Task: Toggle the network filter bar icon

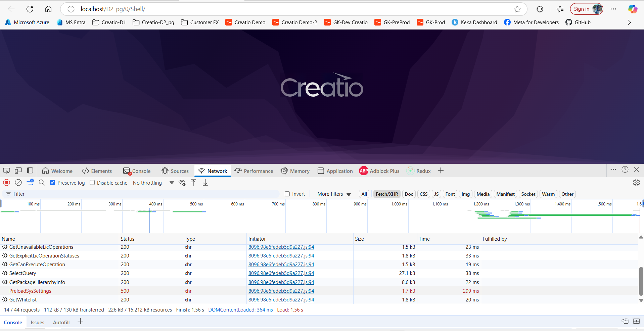Action: (x=30, y=183)
